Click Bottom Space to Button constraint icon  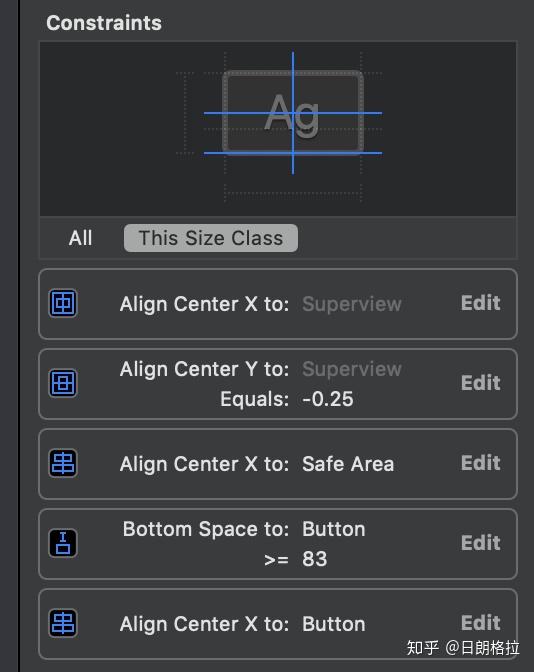coord(63,543)
